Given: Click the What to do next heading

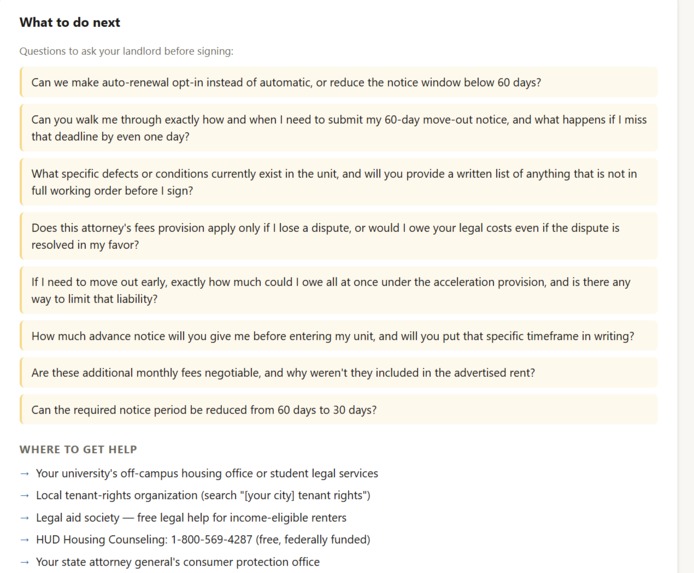Looking at the screenshot, I should (70, 22).
